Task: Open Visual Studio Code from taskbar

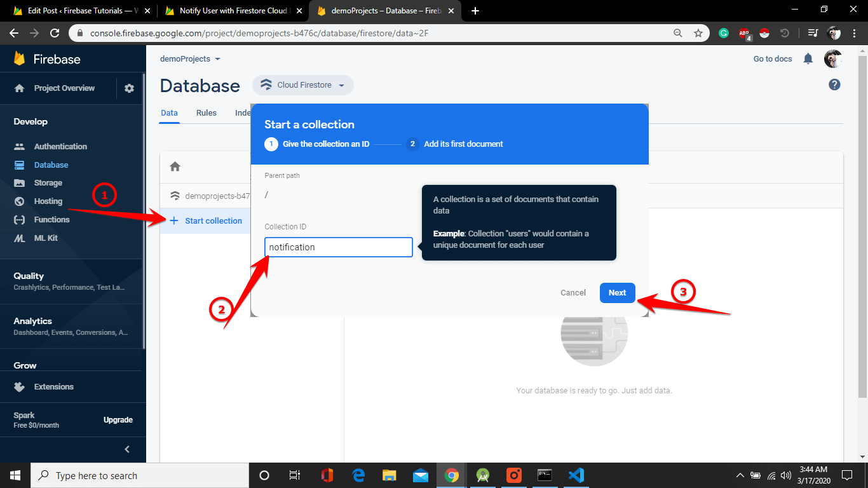Action: [576, 475]
